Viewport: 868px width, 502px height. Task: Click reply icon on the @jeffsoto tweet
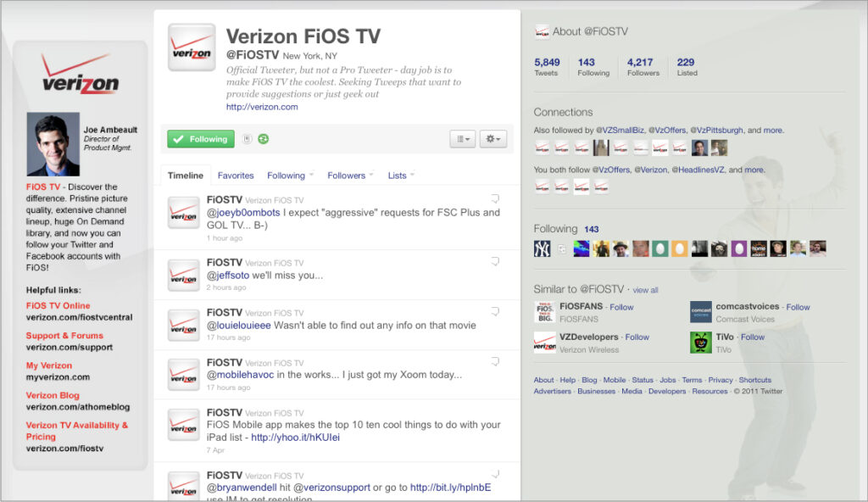[x=495, y=261]
